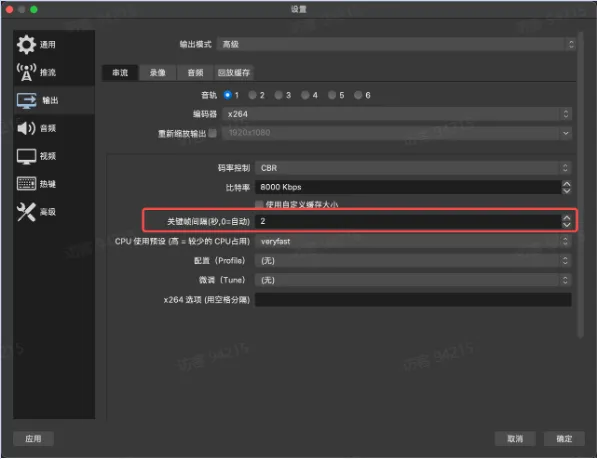The image size is (597, 459).
Task: Click the settings panel vertical scrollbar
Action: tap(580, 185)
